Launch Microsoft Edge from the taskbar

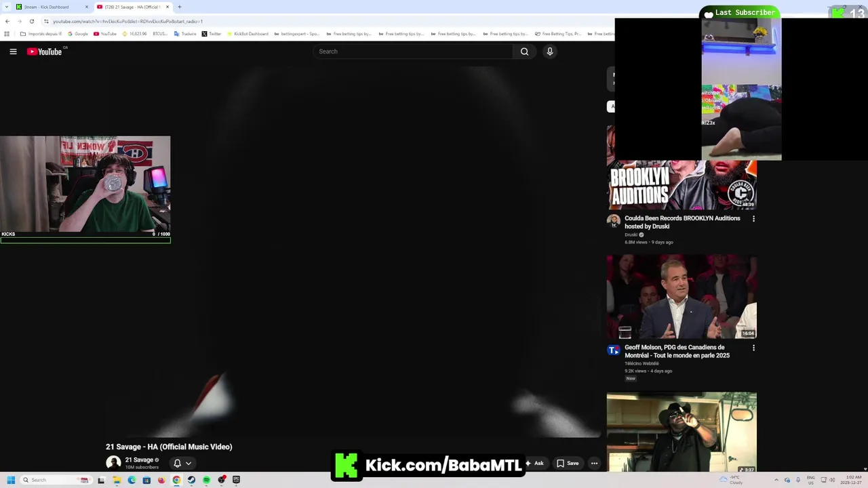[x=132, y=480]
